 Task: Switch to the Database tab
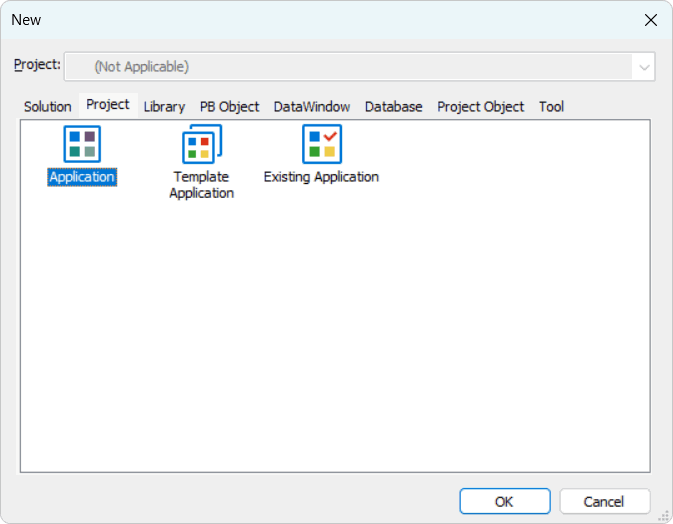(393, 106)
